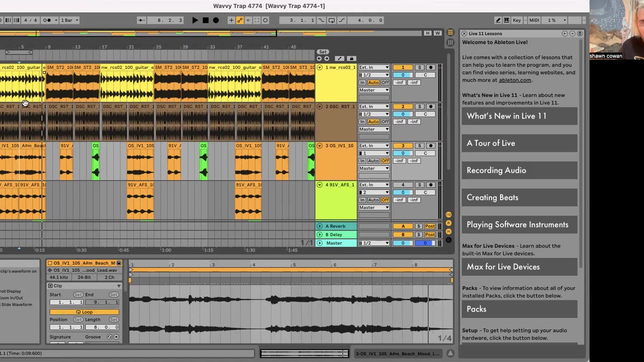Deactivate track 1 with its activator button
Screen dimensions: 644x362
click(x=403, y=67)
